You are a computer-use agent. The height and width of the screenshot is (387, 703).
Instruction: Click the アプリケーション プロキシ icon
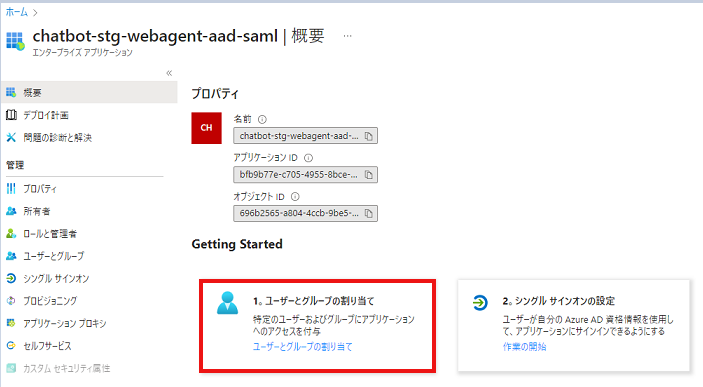(11, 323)
